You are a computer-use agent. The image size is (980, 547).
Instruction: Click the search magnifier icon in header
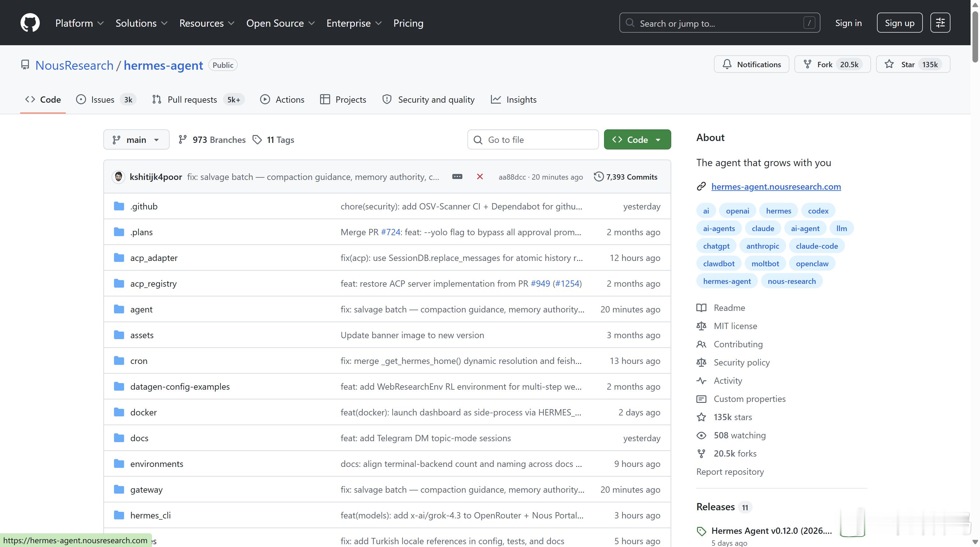(x=630, y=23)
